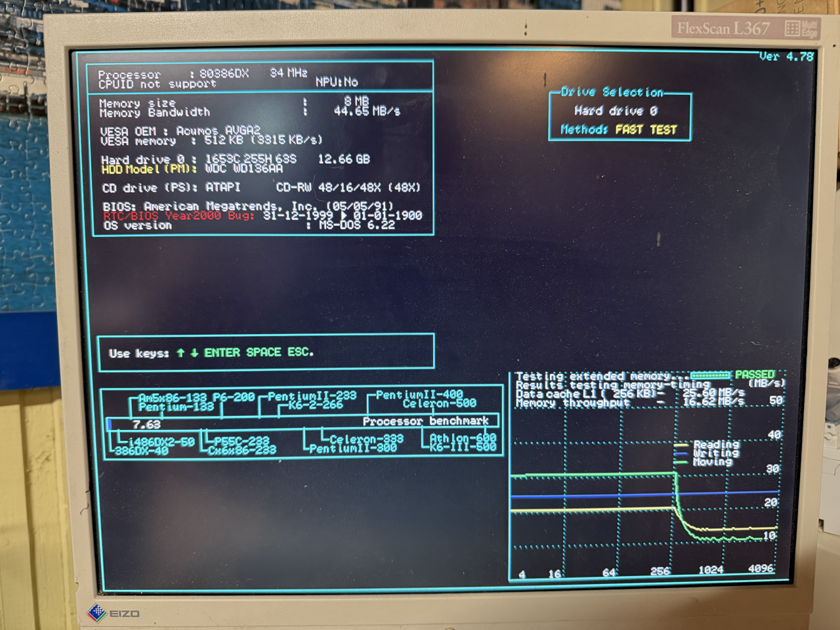Click the Acumos AVGA2 VESA OEM name
840x630 pixels.
(x=219, y=131)
